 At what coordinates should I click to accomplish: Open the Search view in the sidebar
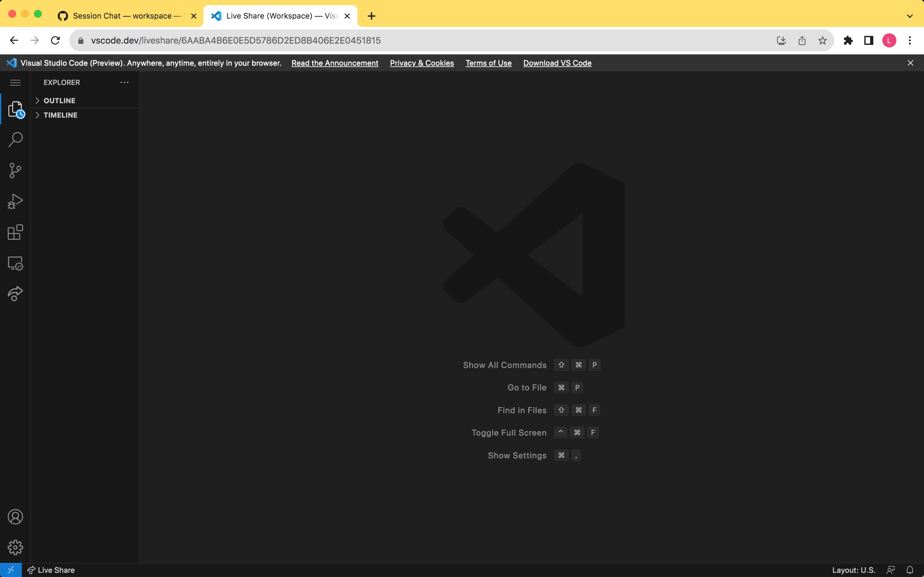15,140
